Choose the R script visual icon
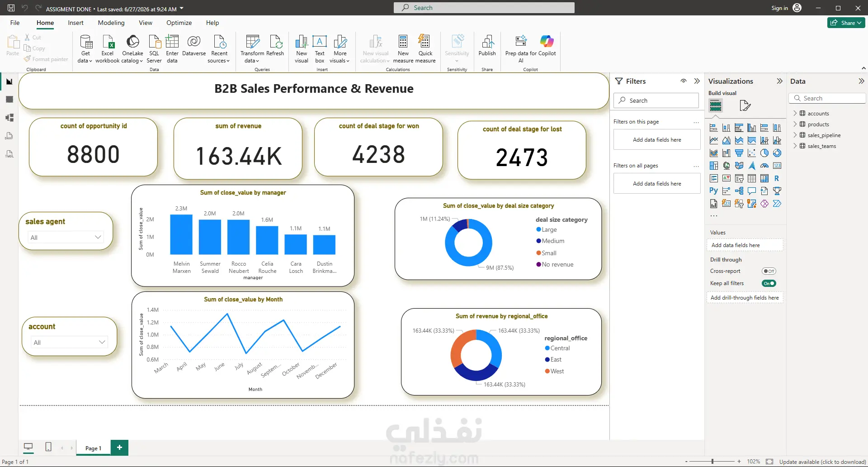The height and width of the screenshot is (467, 868). click(777, 178)
